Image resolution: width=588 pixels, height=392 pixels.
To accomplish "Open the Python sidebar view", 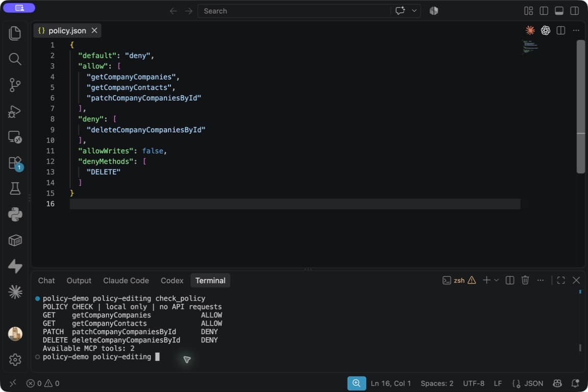I will point(15,214).
